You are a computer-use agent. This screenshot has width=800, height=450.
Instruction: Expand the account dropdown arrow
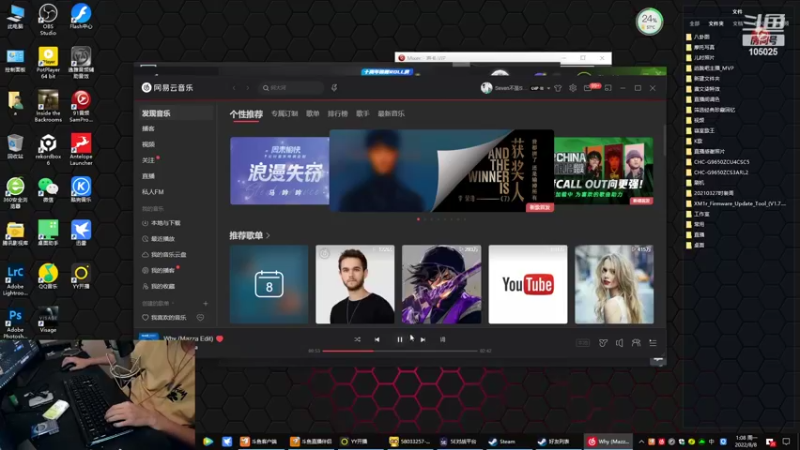(548, 88)
